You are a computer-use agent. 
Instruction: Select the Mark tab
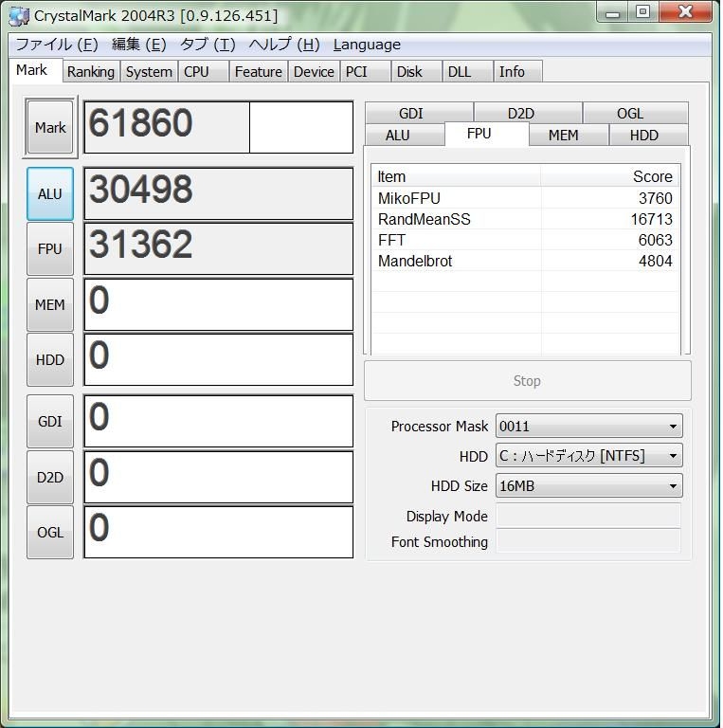coord(35,70)
